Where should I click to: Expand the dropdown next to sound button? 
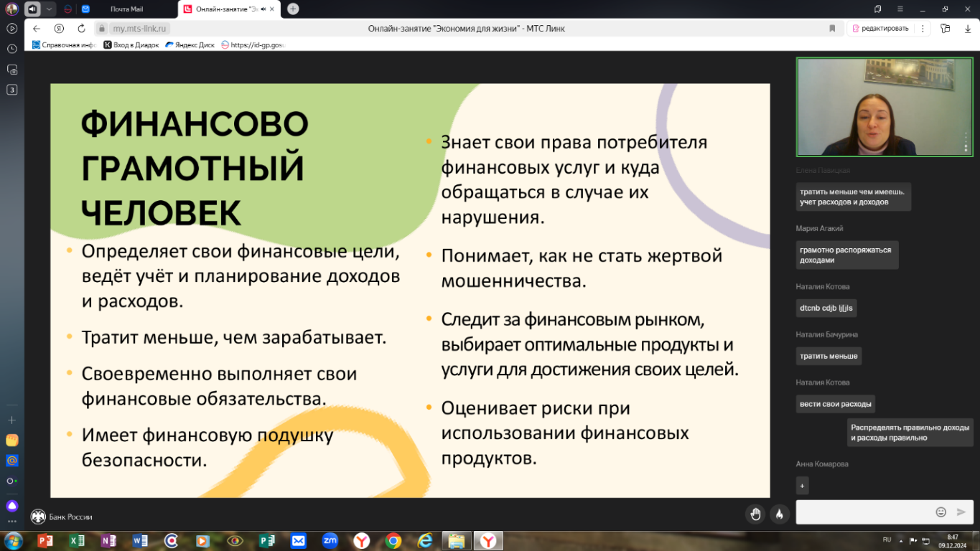pyautogui.click(x=49, y=9)
